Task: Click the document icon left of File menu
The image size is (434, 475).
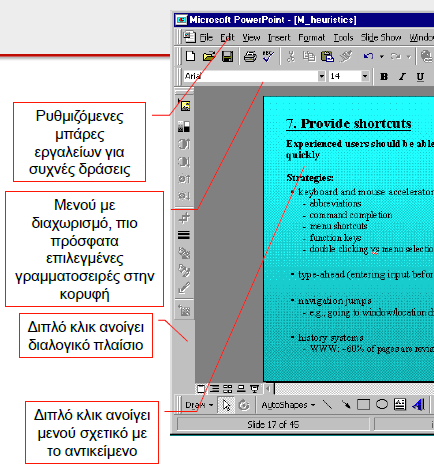Action: tap(189, 37)
